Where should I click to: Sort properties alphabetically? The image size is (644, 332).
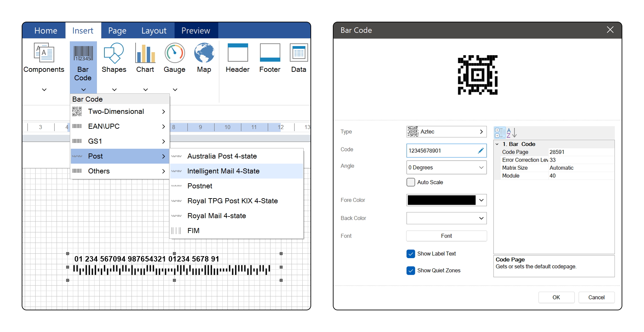(512, 132)
